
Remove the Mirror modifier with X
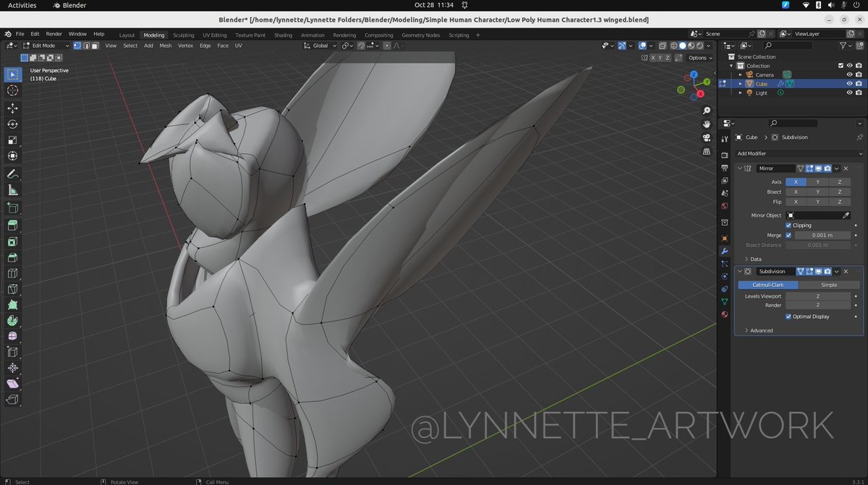(x=846, y=168)
